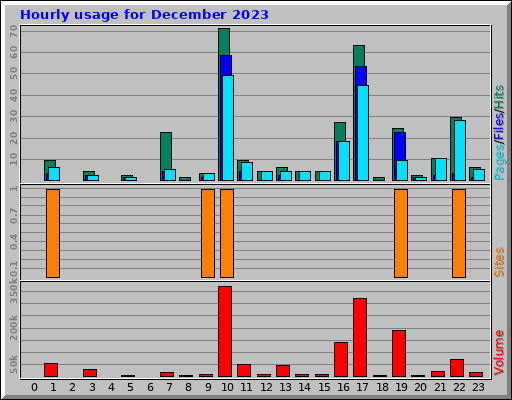512x400 pixels.
Task: Click the orange Sites bar at hour 1
Action: 53,233
